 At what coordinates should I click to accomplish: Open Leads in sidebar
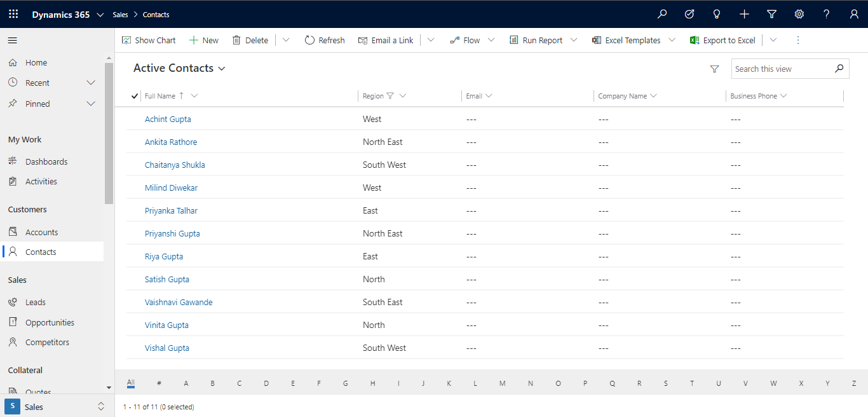coord(36,302)
